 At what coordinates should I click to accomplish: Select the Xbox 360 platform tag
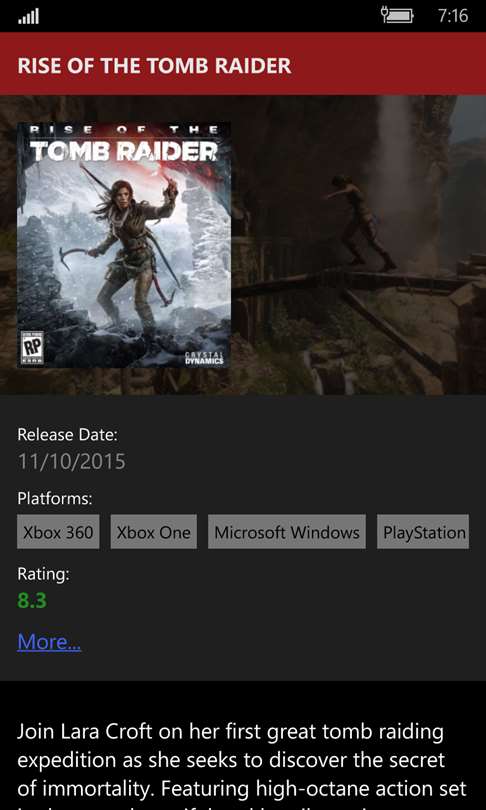58,532
